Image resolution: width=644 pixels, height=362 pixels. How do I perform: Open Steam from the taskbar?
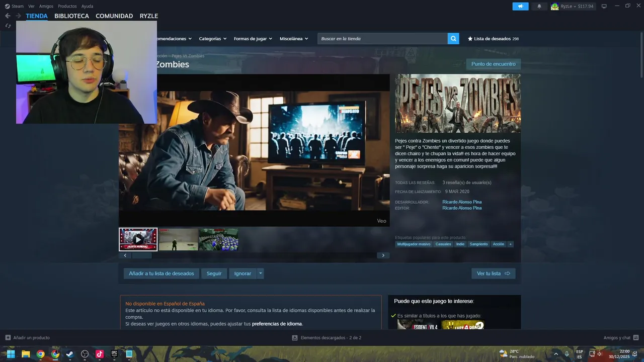coord(70,354)
